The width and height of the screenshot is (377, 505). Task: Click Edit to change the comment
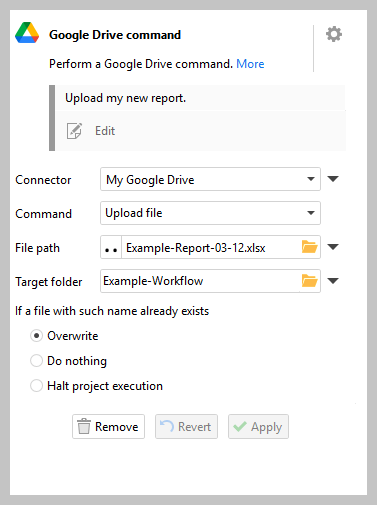[105, 131]
